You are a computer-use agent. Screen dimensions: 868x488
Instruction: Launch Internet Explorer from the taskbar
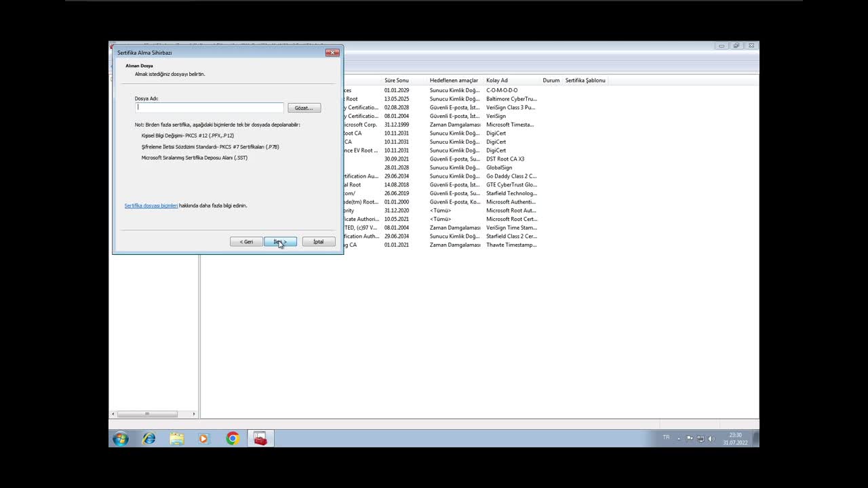click(x=149, y=439)
